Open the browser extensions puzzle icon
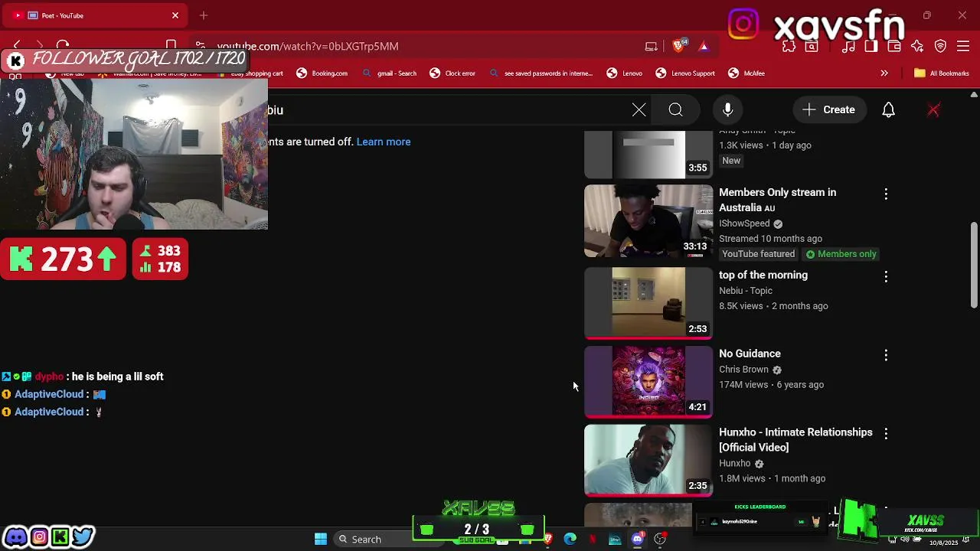The height and width of the screenshot is (551, 980). 789,46
